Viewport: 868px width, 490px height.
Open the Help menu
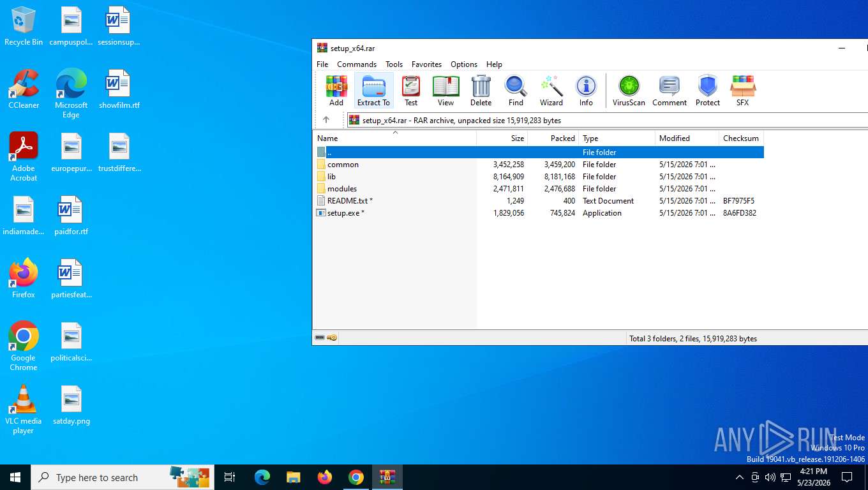pyautogui.click(x=494, y=64)
